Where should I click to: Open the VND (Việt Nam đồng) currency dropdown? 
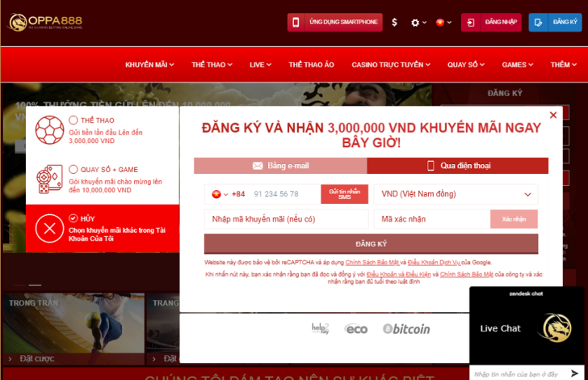click(456, 194)
